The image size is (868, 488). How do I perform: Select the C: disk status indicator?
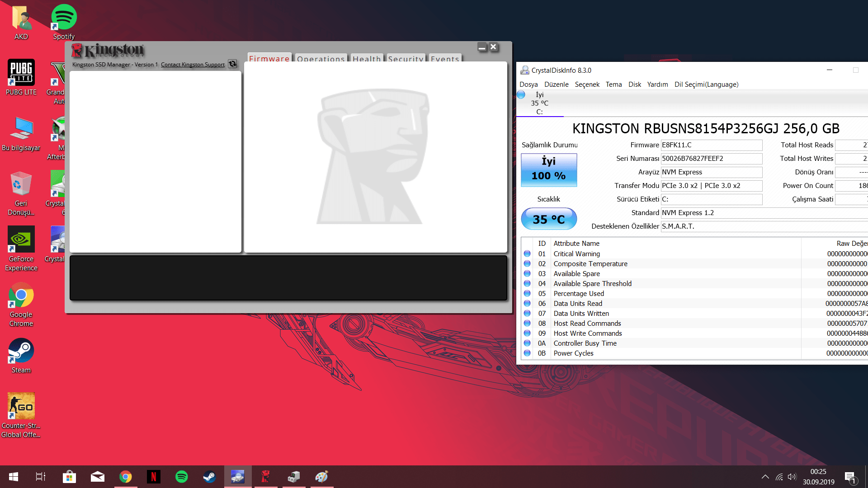point(539,103)
